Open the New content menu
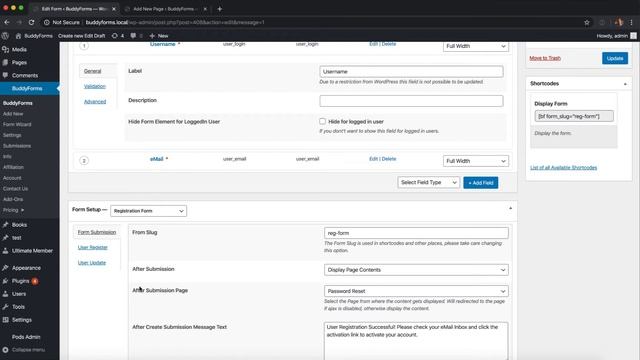Image resolution: width=640 pixels, height=360 pixels. (x=159, y=36)
